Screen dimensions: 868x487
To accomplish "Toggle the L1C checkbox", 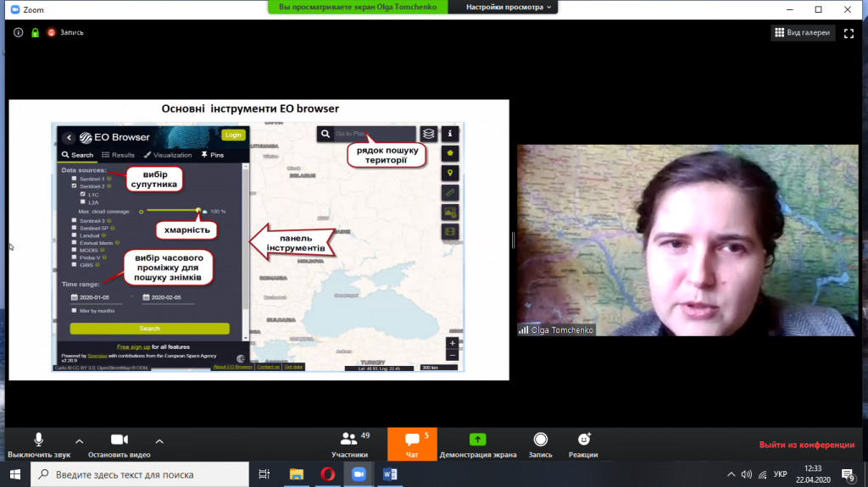I will (83, 194).
